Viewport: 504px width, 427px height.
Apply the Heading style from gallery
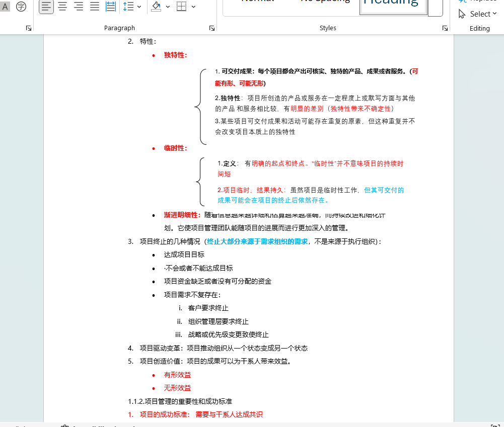[x=393, y=5]
